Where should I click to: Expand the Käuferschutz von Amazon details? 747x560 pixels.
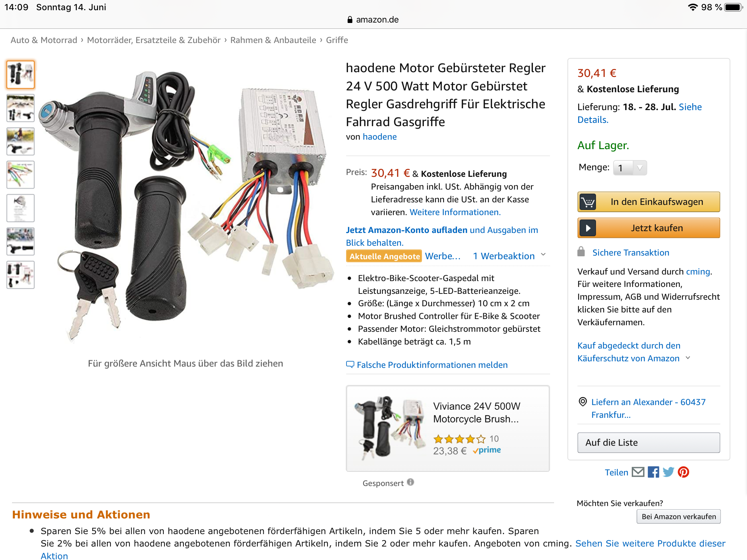click(688, 358)
